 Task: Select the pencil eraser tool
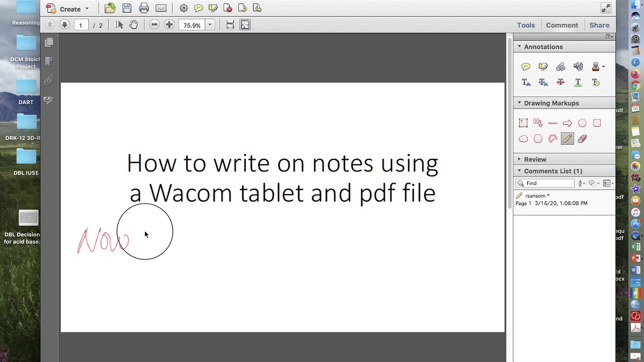pyautogui.click(x=582, y=139)
